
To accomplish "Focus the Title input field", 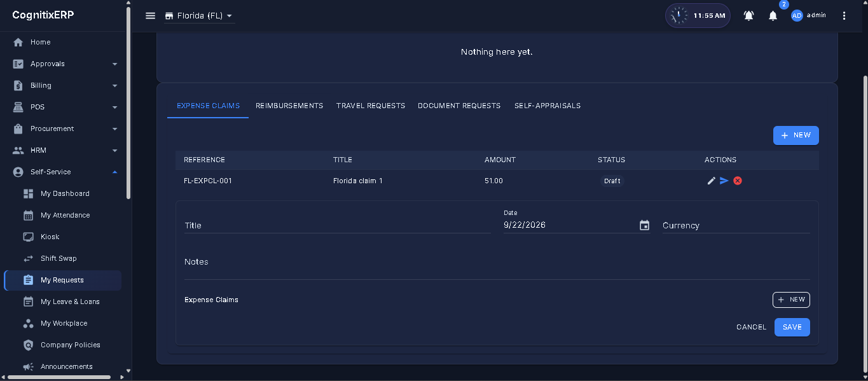I will coord(338,225).
